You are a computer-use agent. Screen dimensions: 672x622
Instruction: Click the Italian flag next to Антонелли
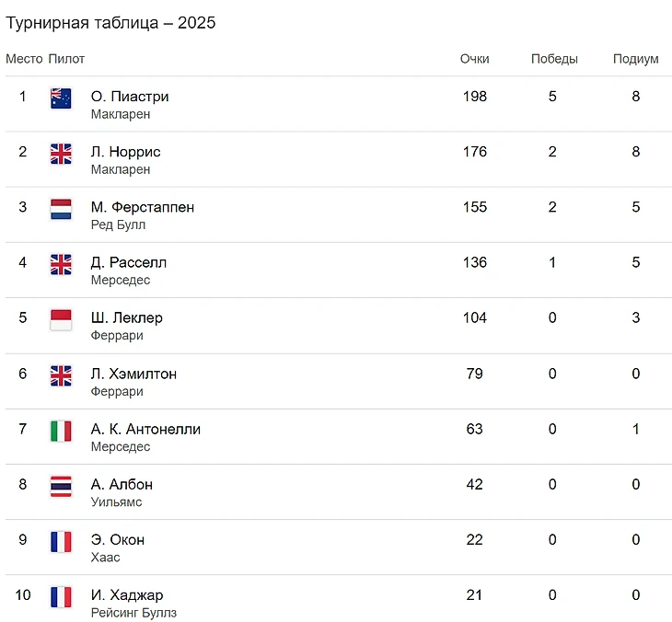point(61,431)
